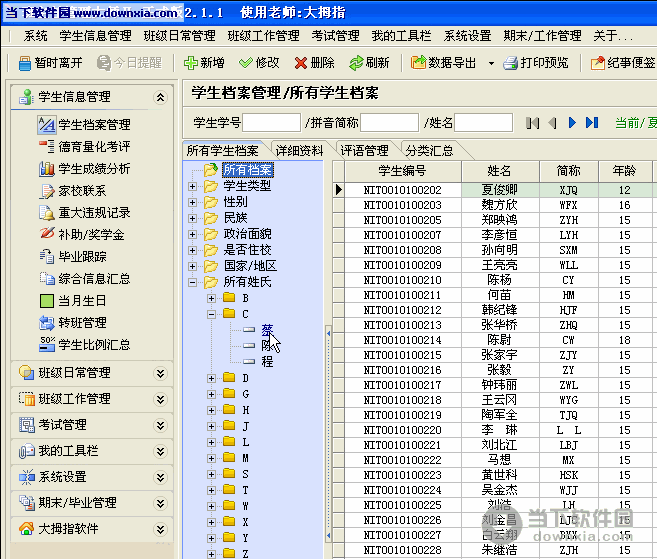The width and height of the screenshot is (657, 559).
Task: Open 当月生日 in sidebar
Action: [x=47, y=301]
